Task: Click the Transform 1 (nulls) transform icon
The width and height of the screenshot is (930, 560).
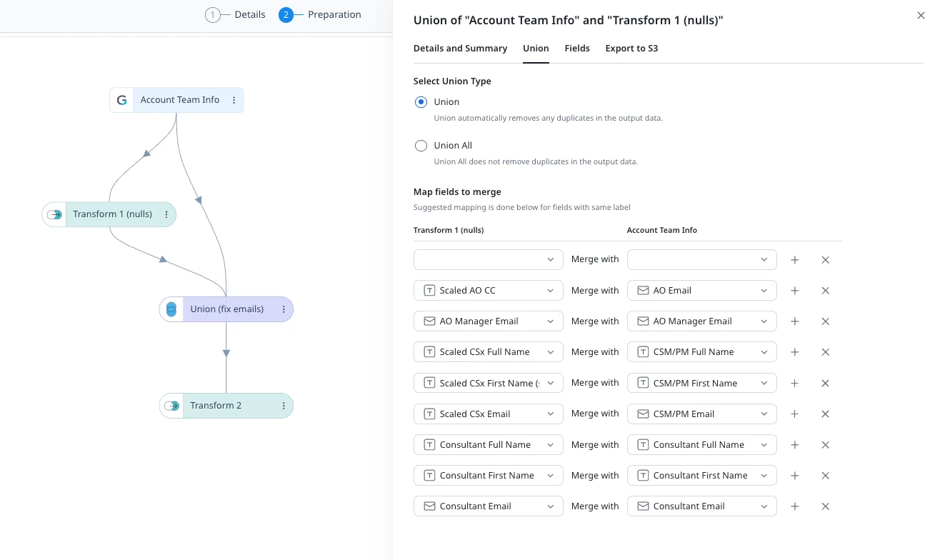Action: tap(54, 214)
